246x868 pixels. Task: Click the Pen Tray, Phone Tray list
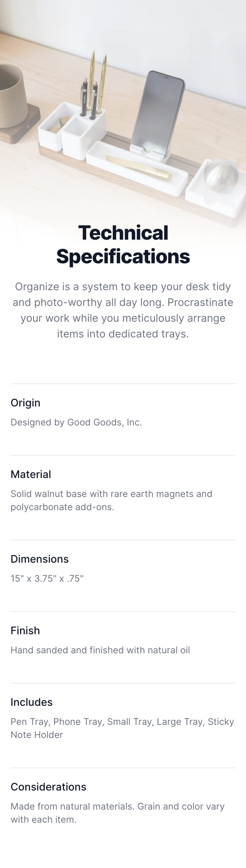click(x=122, y=728)
